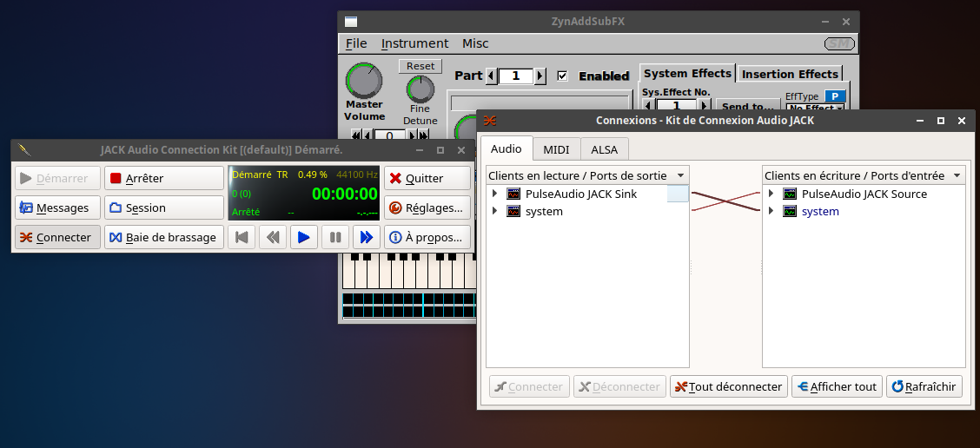The height and width of the screenshot is (448, 980).
Task: Click 00:00:00 transport time display
Action: pos(345,194)
